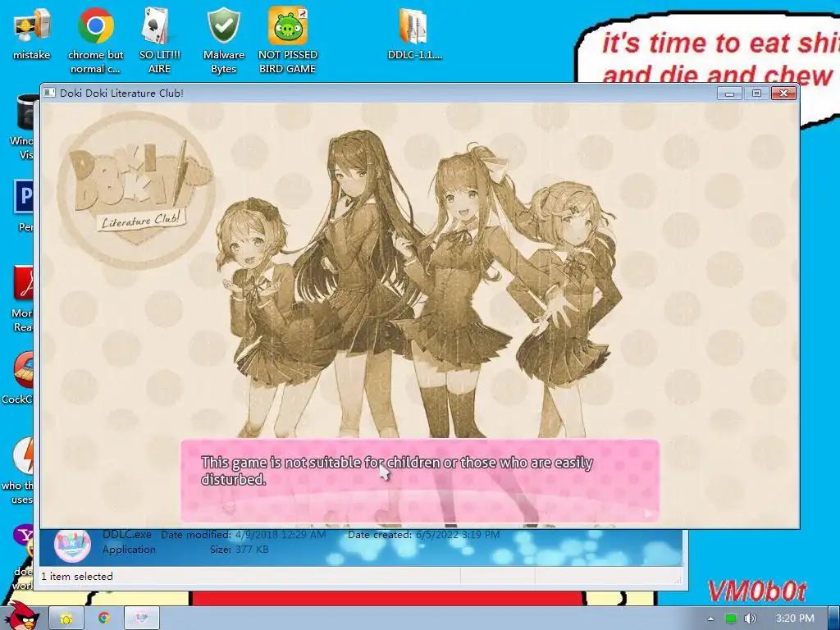Open the File Explorer taskbar button
This screenshot has height=630, width=840.
coord(66,619)
